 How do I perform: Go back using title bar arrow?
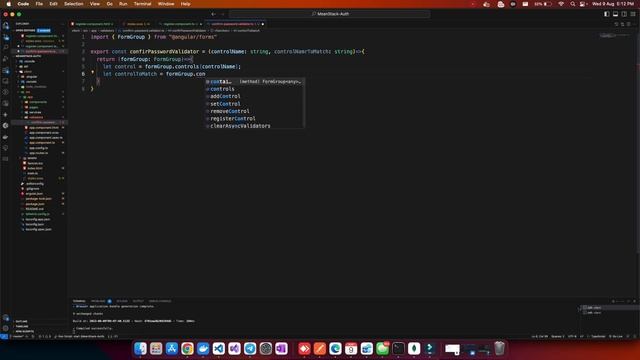click(x=213, y=14)
